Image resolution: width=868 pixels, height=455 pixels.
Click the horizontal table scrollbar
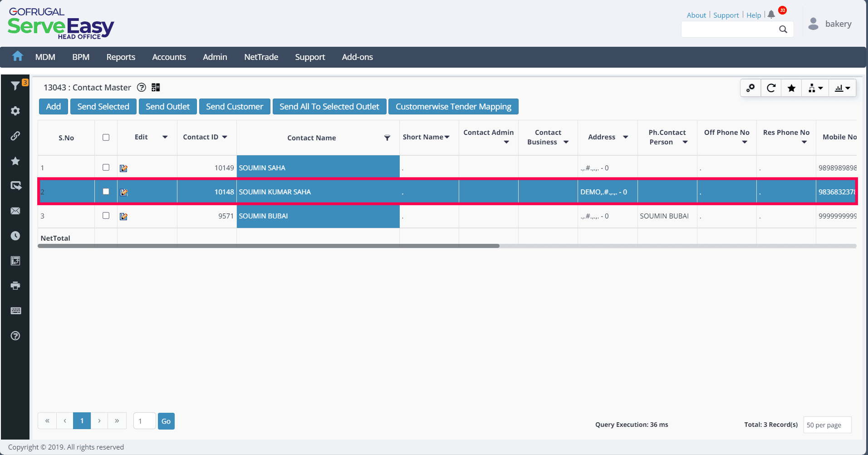coord(269,246)
